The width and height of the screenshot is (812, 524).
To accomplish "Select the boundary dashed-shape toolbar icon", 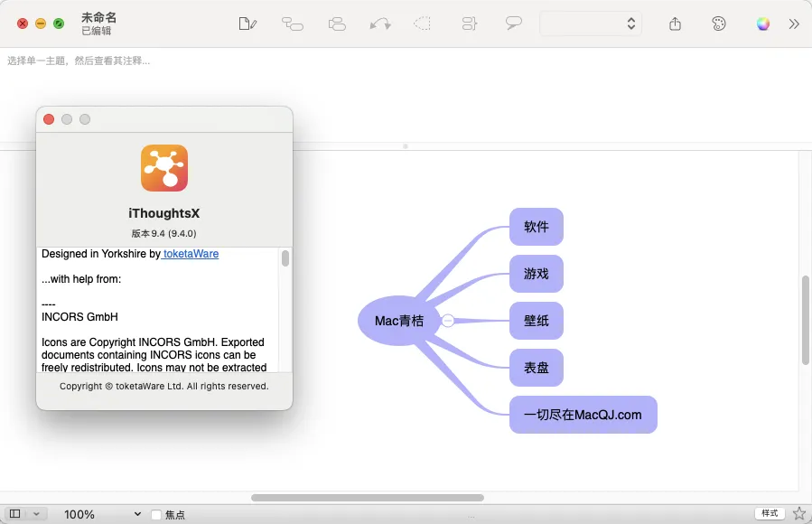I will 423,23.
